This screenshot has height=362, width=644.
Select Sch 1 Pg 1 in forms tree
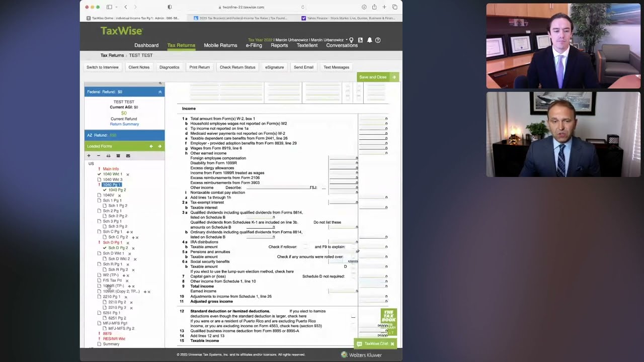tap(112, 201)
